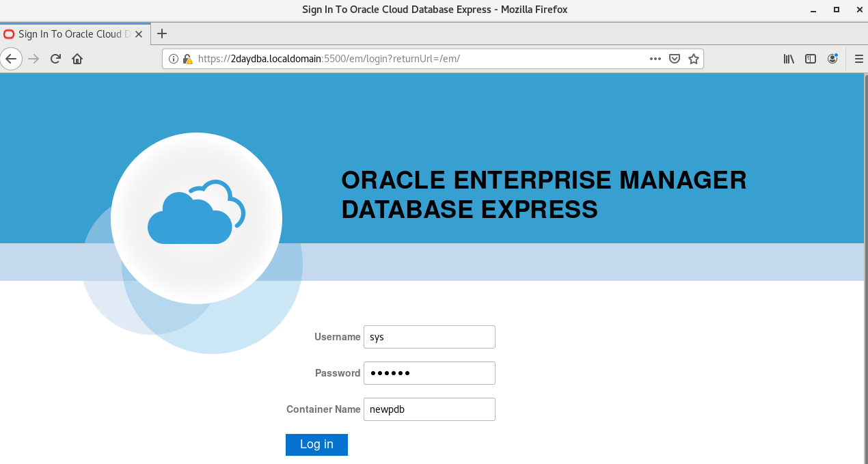Show site information icon in address bar
The width and height of the screenshot is (868, 464).
174,59
